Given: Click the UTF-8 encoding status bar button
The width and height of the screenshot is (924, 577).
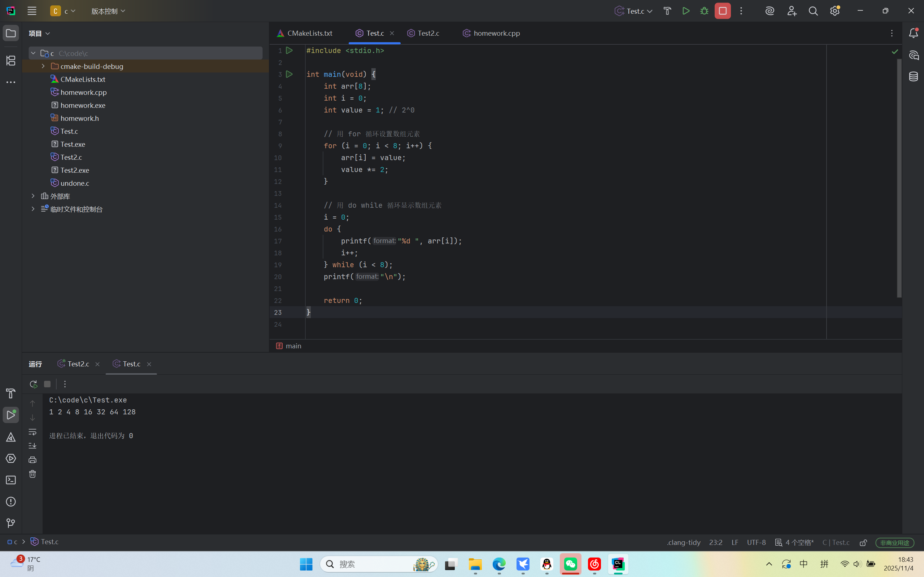Looking at the screenshot, I should coord(756,542).
